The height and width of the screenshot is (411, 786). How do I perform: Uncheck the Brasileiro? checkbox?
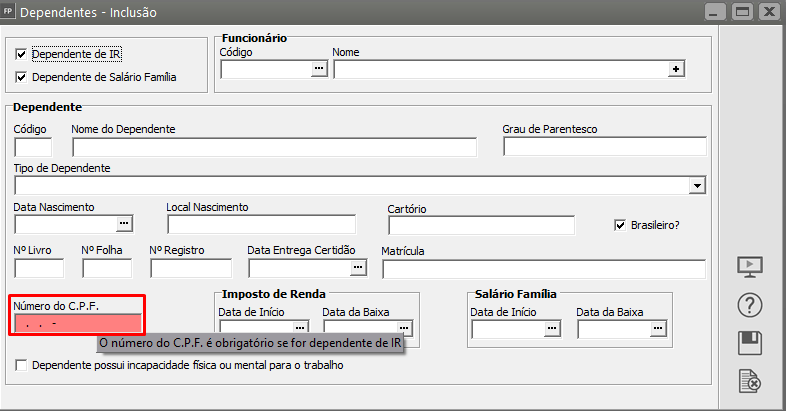click(x=620, y=225)
